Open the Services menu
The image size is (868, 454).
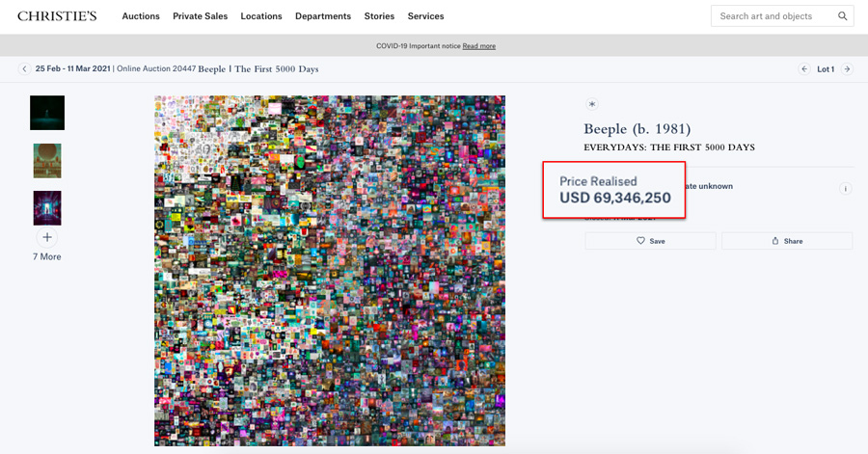[425, 16]
